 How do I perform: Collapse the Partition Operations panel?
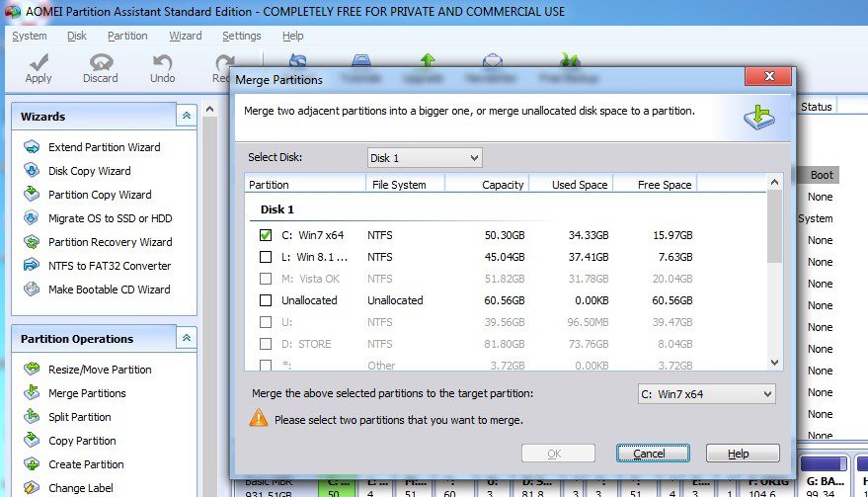click(x=187, y=338)
